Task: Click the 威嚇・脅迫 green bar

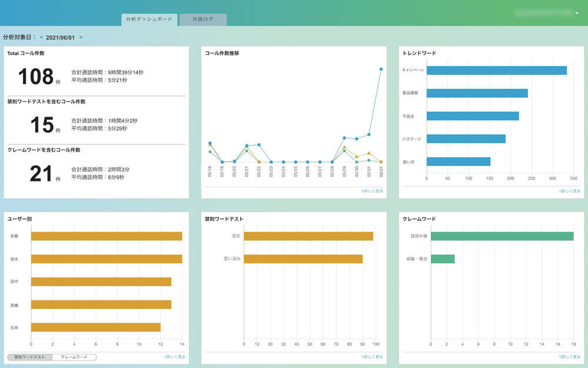Action: click(443, 258)
